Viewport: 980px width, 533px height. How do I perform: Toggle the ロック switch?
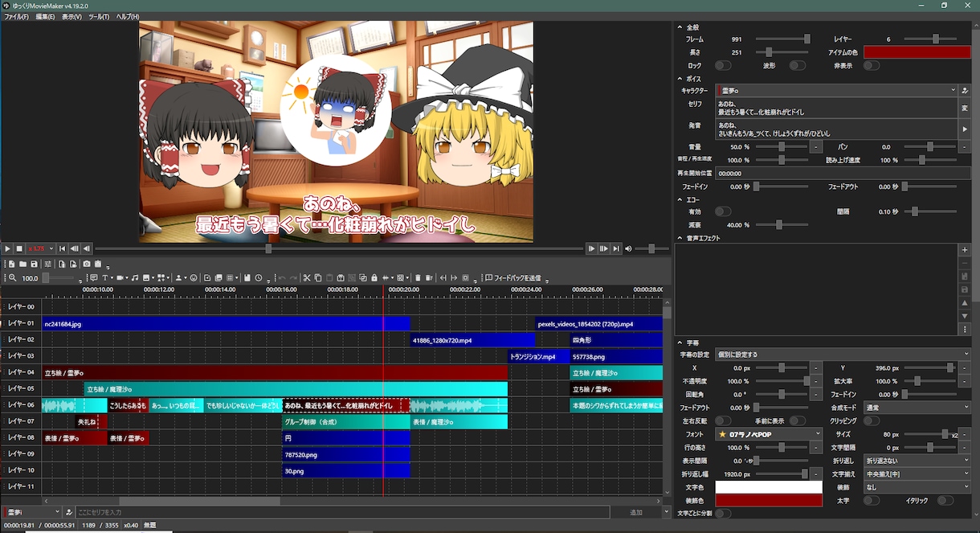(723, 65)
